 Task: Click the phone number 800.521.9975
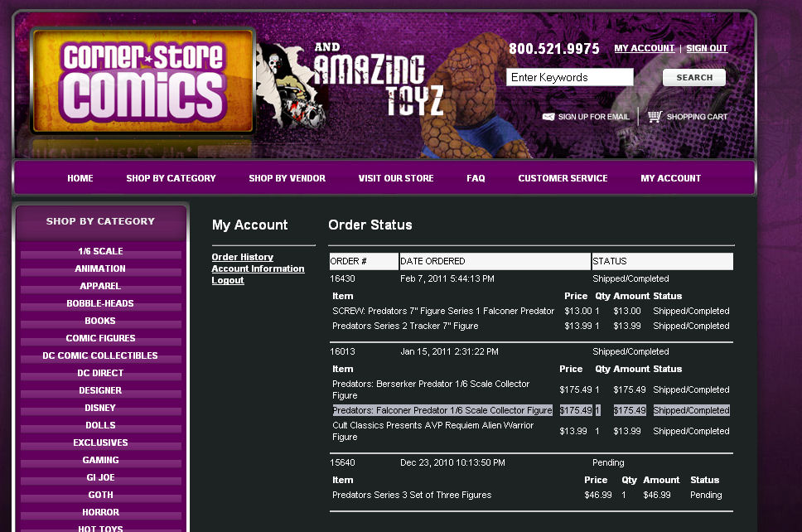tap(554, 49)
